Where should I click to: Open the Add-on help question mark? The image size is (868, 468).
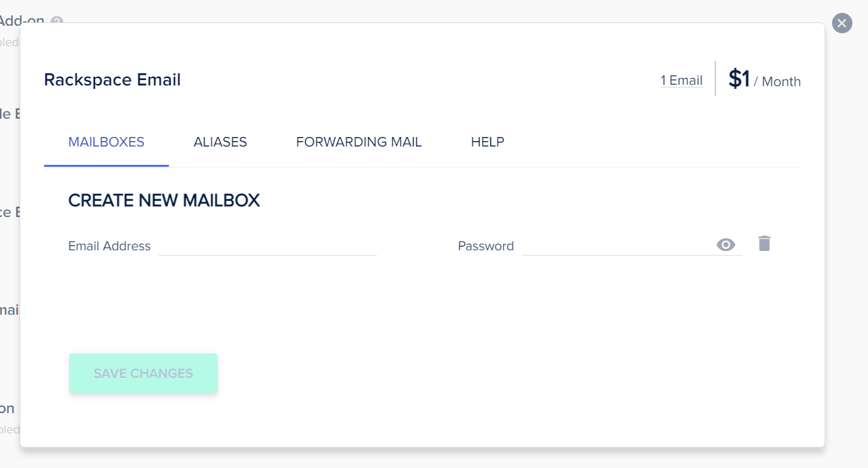[x=57, y=21]
